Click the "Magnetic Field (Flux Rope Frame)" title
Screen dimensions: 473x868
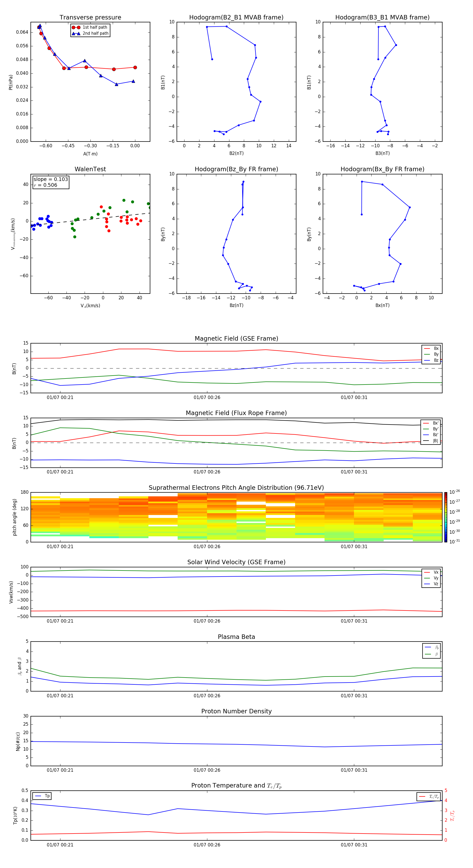tap(236, 413)
